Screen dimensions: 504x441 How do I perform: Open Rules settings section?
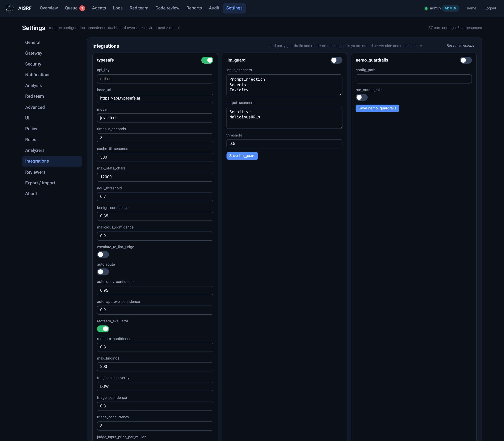[52, 139]
